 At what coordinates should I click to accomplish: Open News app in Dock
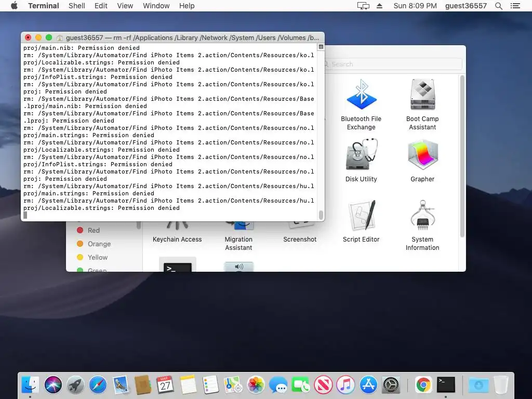tap(323, 385)
